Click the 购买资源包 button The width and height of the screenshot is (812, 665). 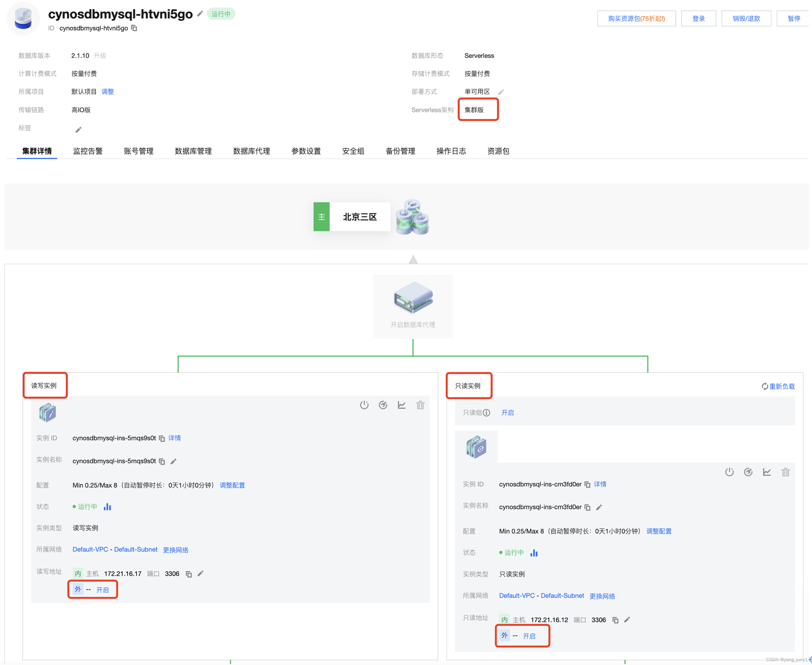pyautogui.click(x=637, y=18)
